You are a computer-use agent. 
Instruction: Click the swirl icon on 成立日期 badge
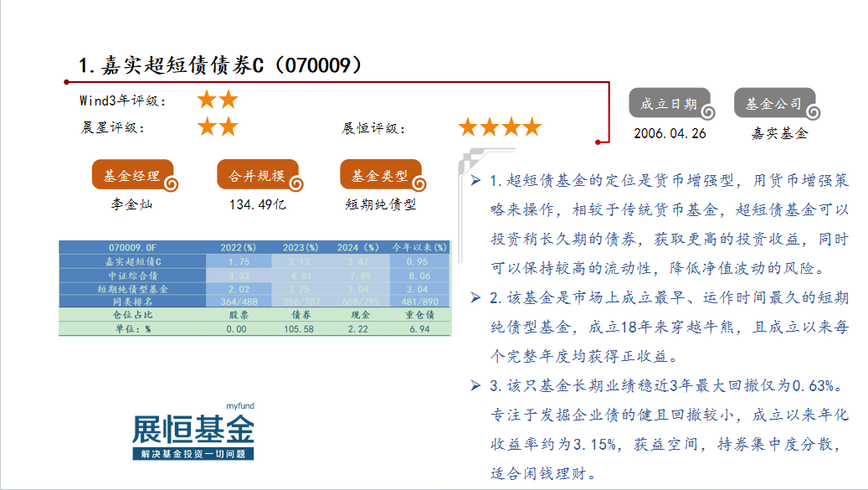point(707,111)
